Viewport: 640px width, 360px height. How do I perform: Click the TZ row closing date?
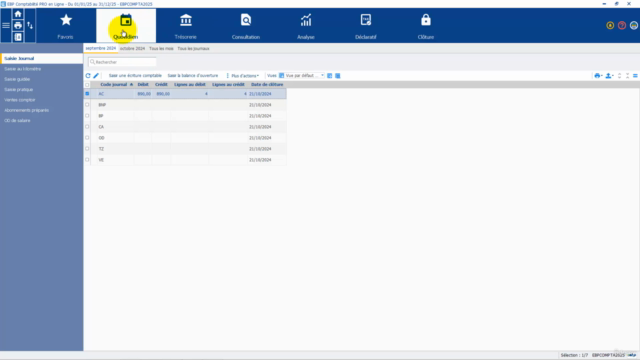pos(260,149)
